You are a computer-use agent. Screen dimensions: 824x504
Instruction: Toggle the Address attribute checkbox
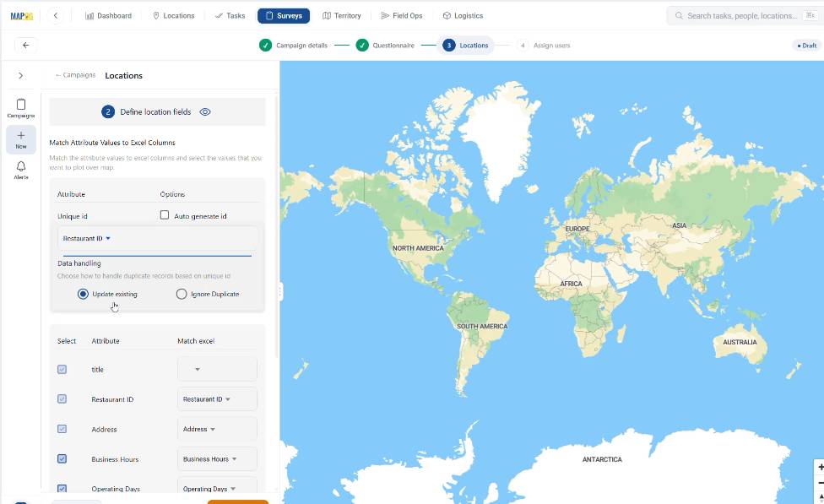(62, 429)
